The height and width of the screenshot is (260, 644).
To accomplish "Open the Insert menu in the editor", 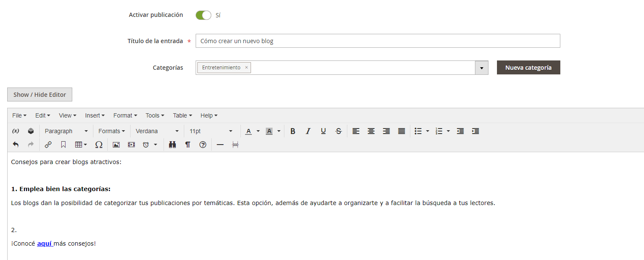I will (95, 115).
